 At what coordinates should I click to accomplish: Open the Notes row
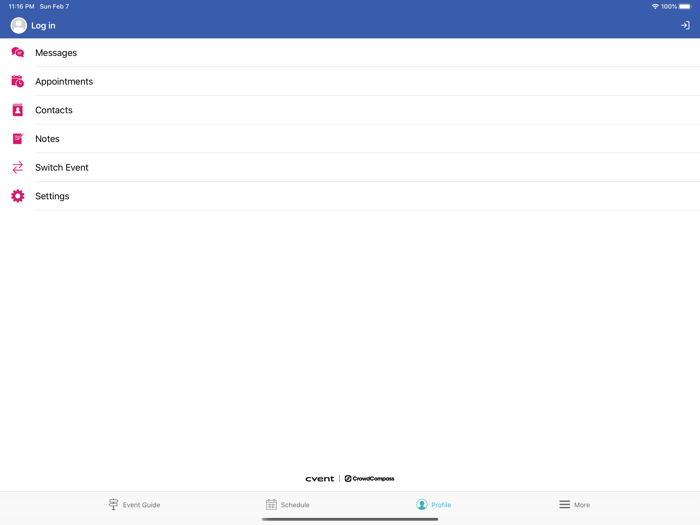[x=350, y=138]
